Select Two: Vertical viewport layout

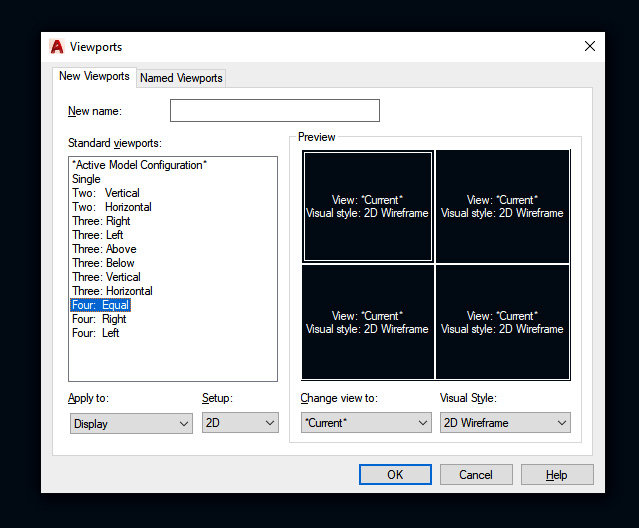(x=106, y=193)
